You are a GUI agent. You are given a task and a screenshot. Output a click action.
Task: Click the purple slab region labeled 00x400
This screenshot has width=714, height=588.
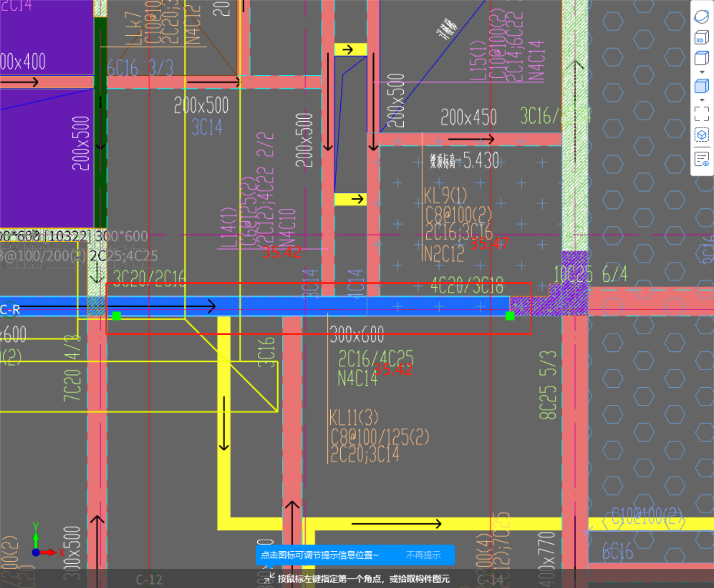click(47, 37)
